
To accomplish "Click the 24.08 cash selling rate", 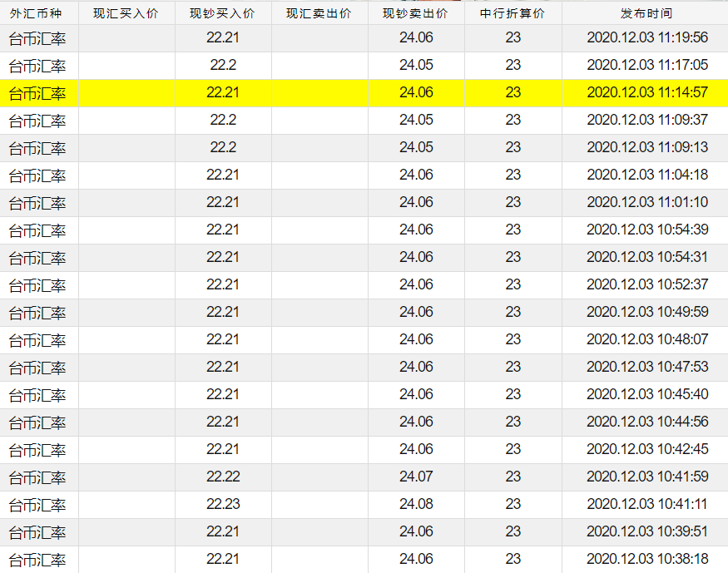I will 416,505.
